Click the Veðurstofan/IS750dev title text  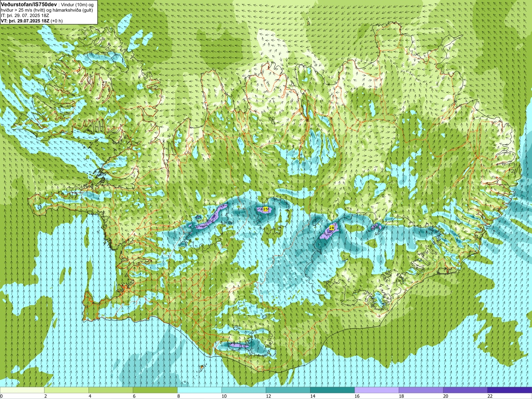(x=29, y=4)
